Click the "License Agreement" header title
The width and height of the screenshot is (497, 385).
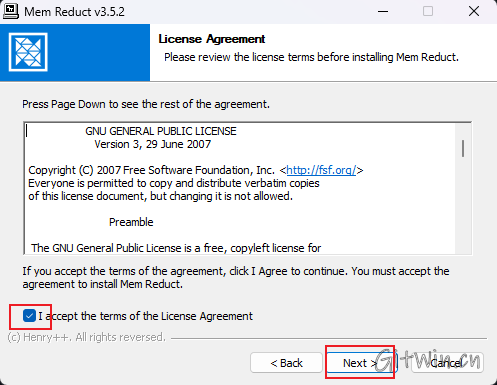pos(212,39)
